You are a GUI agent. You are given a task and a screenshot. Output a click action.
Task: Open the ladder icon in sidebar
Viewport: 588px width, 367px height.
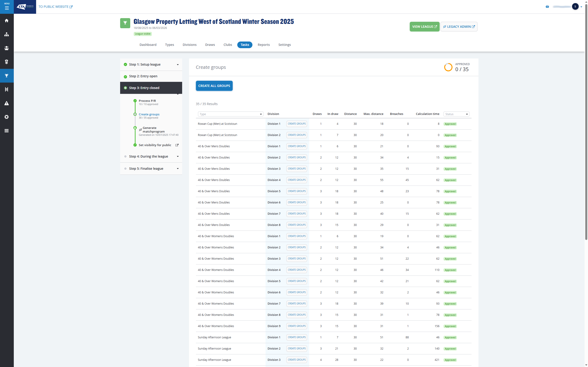coord(7,89)
